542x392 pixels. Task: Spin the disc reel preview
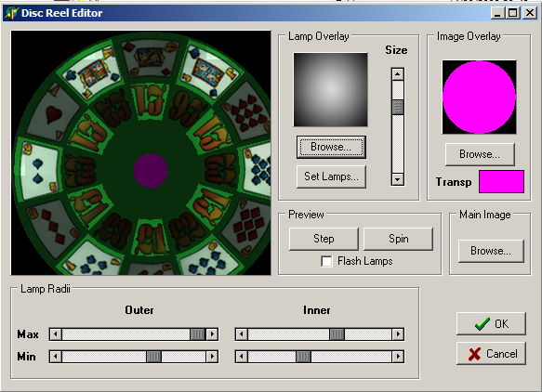[x=398, y=239]
